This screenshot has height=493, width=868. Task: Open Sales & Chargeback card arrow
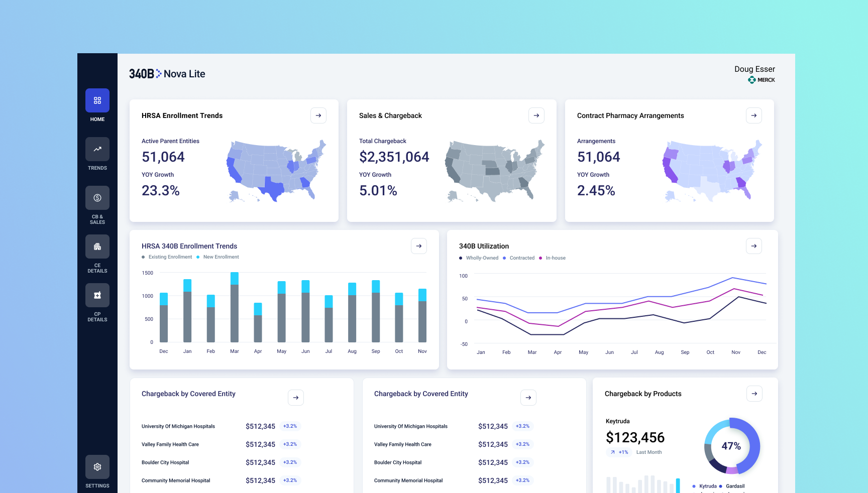[536, 115]
